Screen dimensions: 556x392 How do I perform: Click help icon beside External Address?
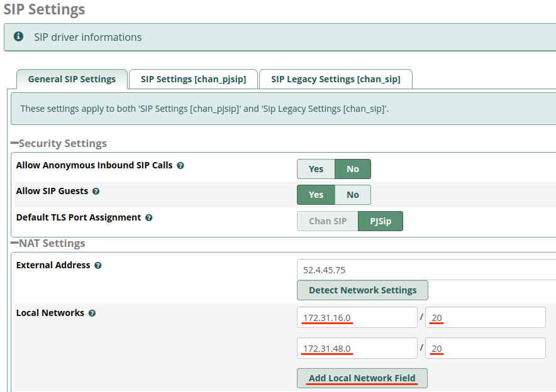tap(98, 266)
